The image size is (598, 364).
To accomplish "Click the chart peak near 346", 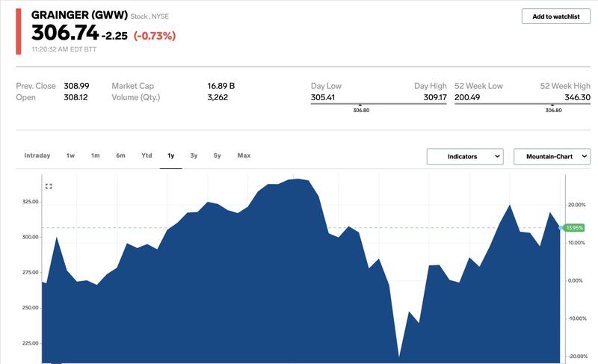I will coord(297,179).
